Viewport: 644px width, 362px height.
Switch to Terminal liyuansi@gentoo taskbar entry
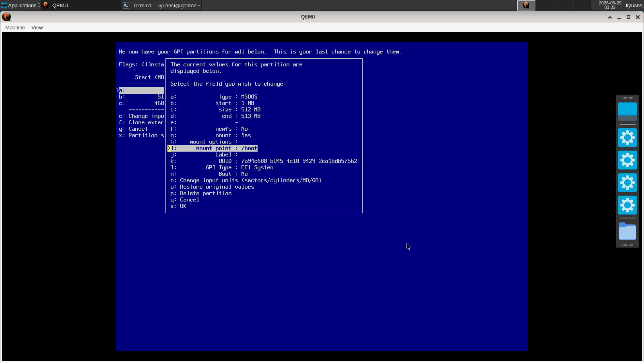pyautogui.click(x=161, y=5)
